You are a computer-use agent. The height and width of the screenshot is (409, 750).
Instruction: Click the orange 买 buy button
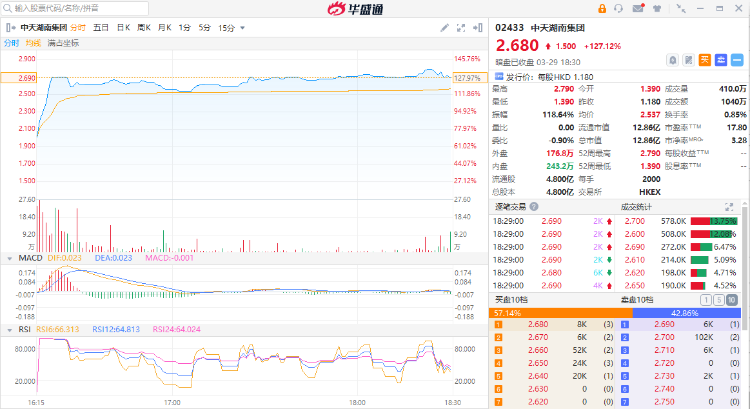705,60
